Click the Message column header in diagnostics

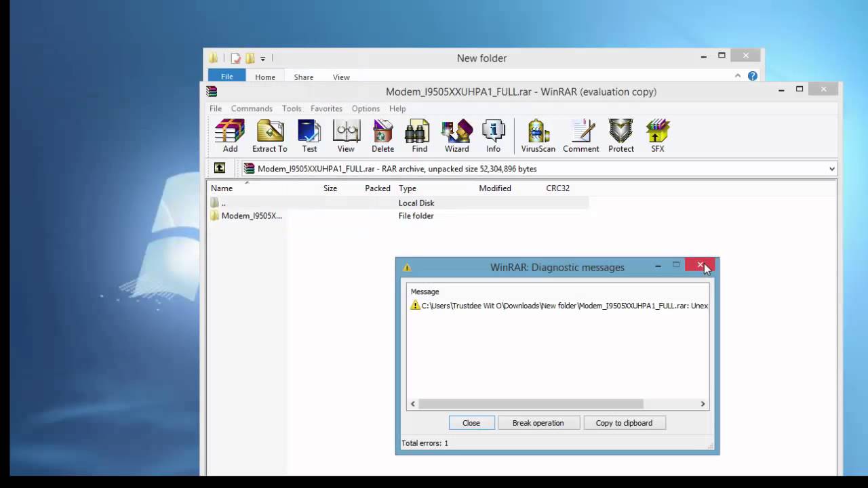(x=425, y=291)
